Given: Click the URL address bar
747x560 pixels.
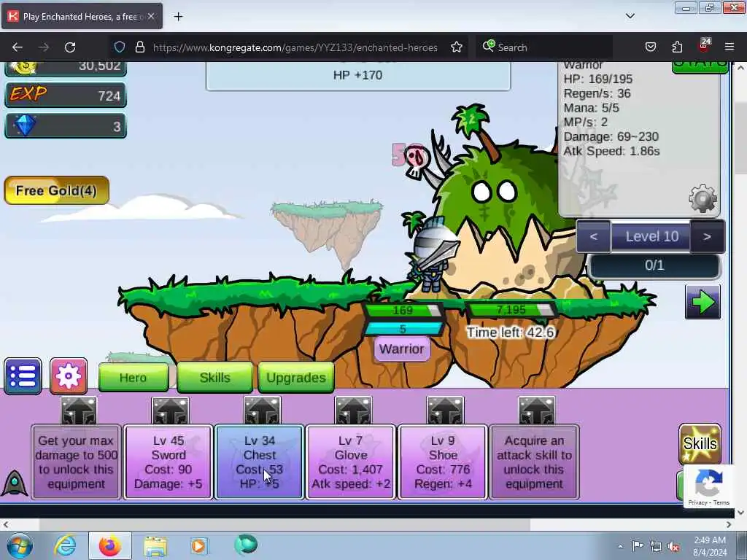Looking at the screenshot, I should [x=295, y=47].
